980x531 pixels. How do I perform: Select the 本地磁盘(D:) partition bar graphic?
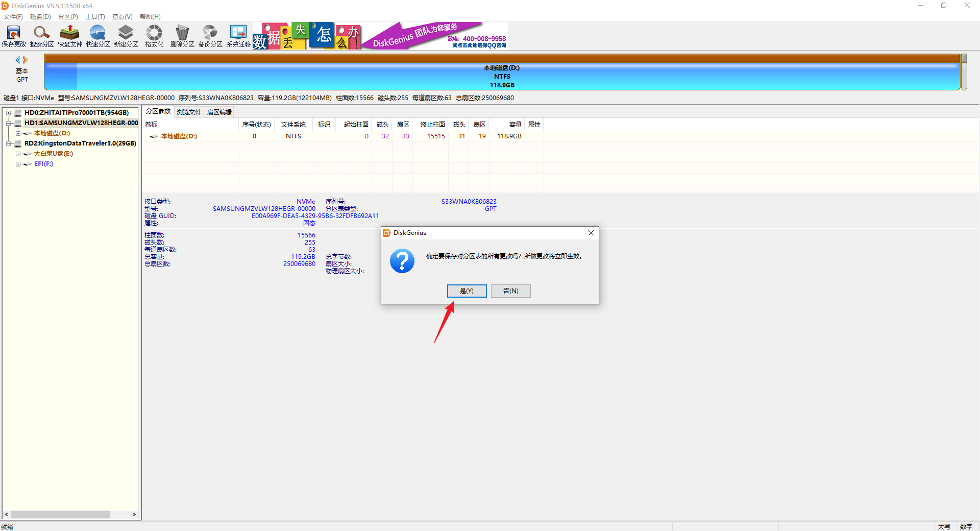(x=502, y=73)
